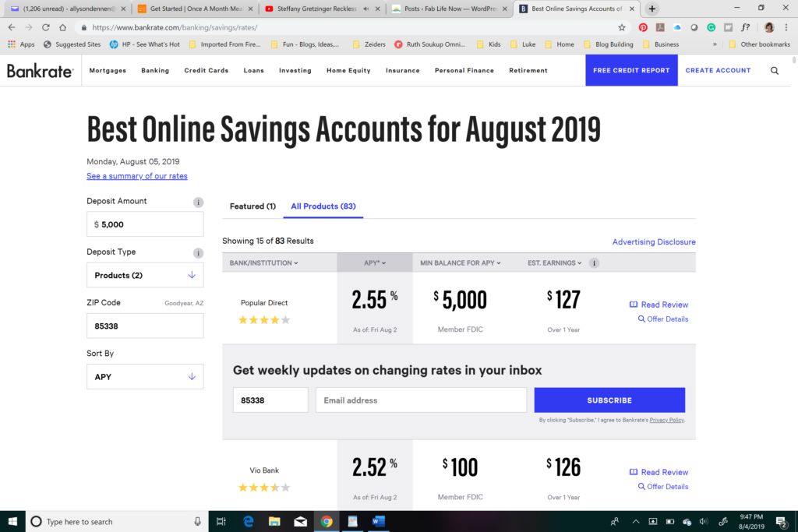View Offer Details for Popular Direct
The width and height of the screenshot is (798, 532).
(x=663, y=319)
